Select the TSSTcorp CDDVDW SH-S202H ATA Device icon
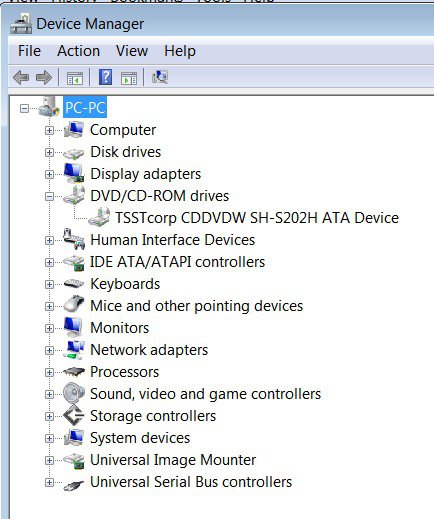The width and height of the screenshot is (434, 519). tap(99, 217)
